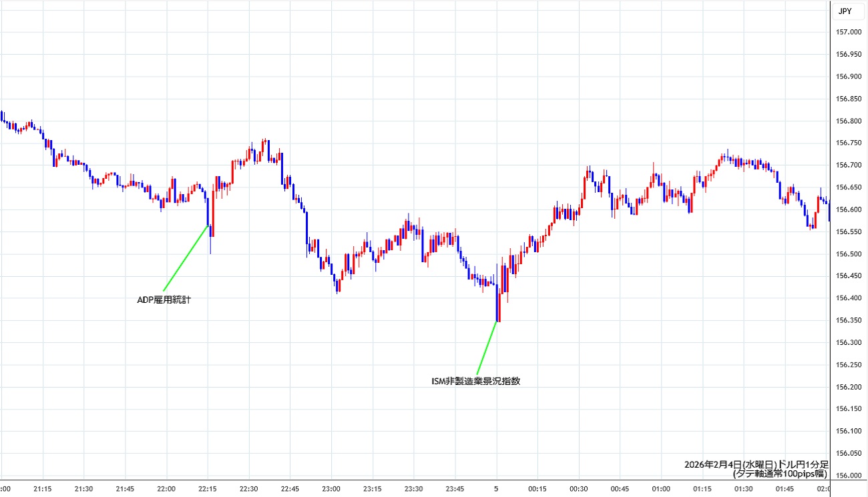Image resolution: width=868 pixels, height=497 pixels.
Task: Select the 23:00 time axis marker
Action: pyautogui.click(x=331, y=489)
